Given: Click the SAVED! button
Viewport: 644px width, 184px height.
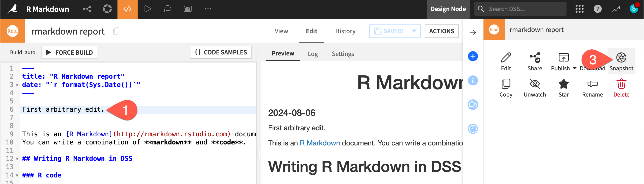Looking at the screenshot, I should coord(389,31).
